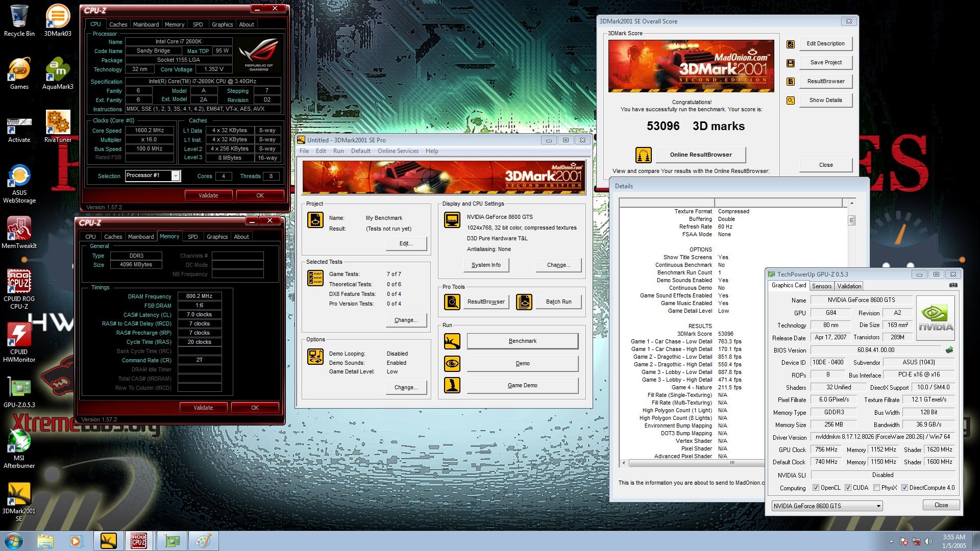This screenshot has width=980, height=551.
Task: Open the CPUID ROG CPU-Z shortcut
Action: point(19,290)
